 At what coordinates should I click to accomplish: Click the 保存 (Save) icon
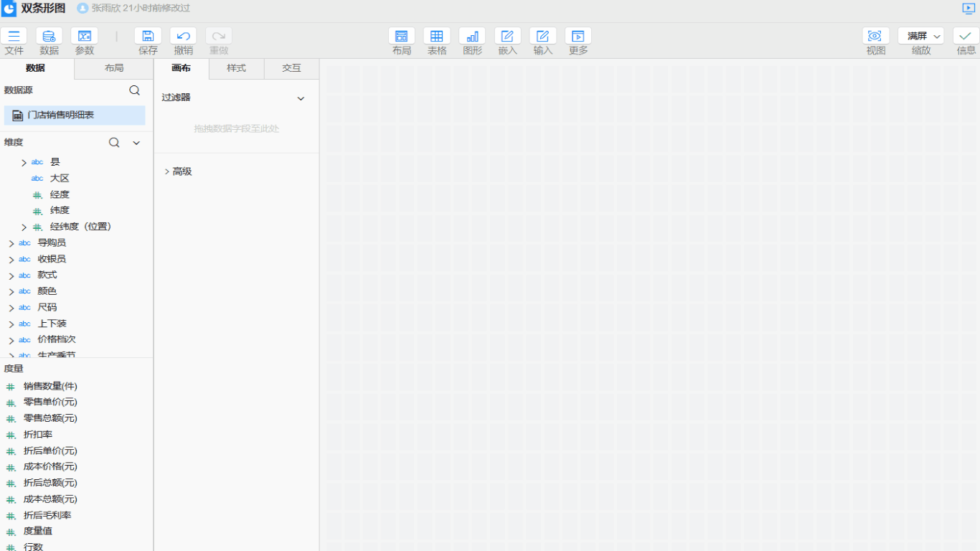[148, 37]
